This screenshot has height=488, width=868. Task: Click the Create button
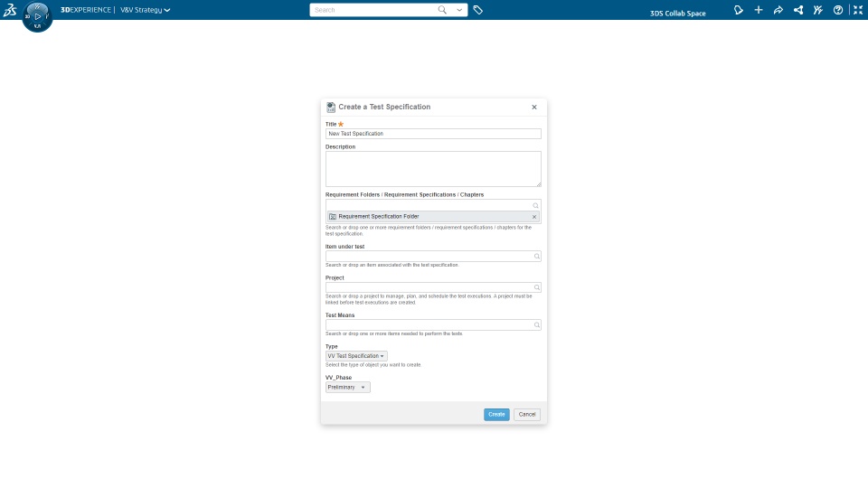pyautogui.click(x=496, y=415)
